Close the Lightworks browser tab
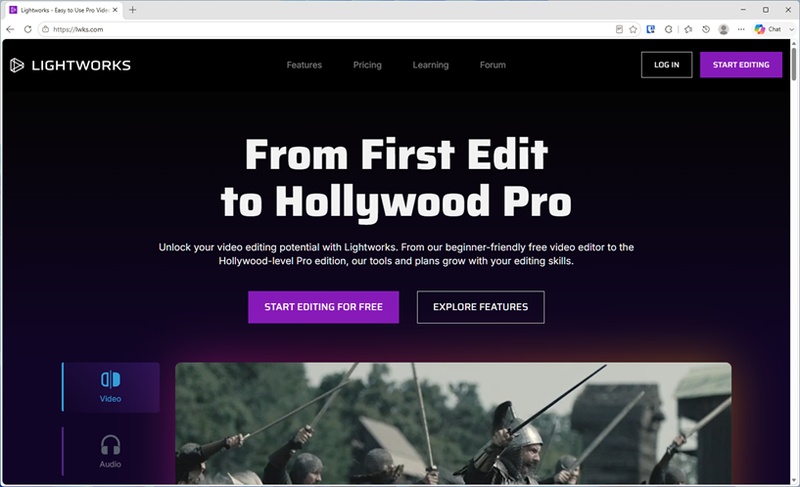Viewport: 800px width, 487px height. pyautogui.click(x=115, y=10)
